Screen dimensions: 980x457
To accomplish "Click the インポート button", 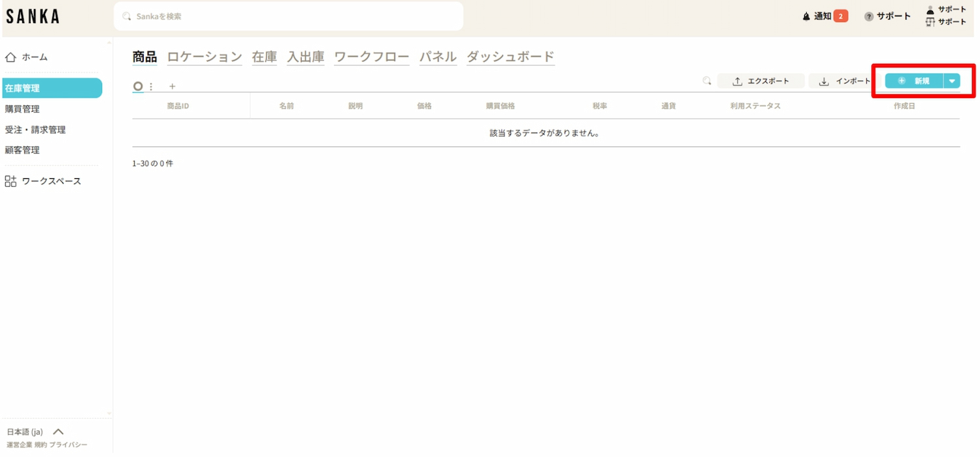I will [843, 82].
